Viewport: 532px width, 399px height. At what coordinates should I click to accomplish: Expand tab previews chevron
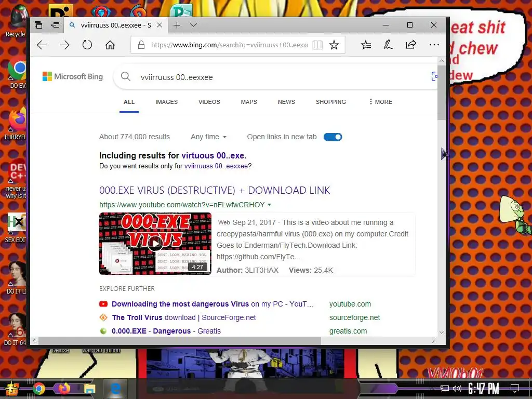pos(193,25)
